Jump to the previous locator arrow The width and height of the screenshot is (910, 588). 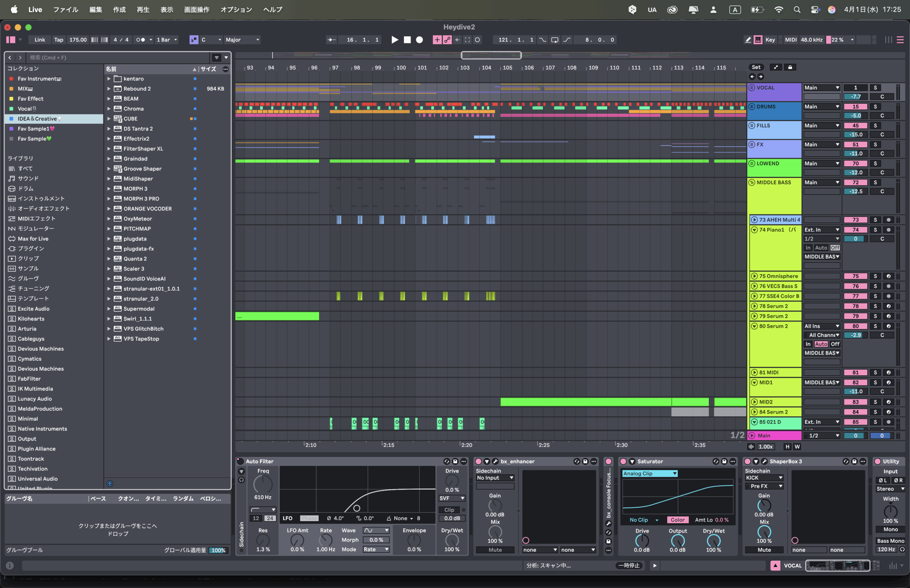pyautogui.click(x=752, y=77)
